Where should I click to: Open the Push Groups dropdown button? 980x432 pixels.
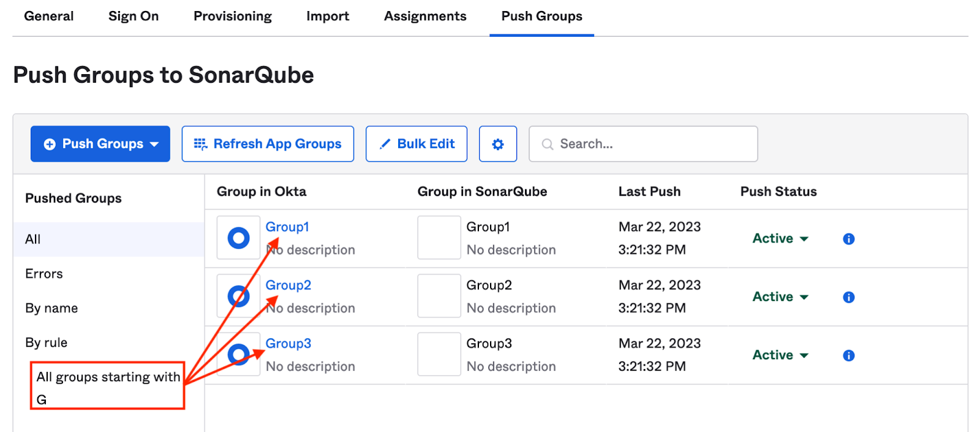point(100,144)
